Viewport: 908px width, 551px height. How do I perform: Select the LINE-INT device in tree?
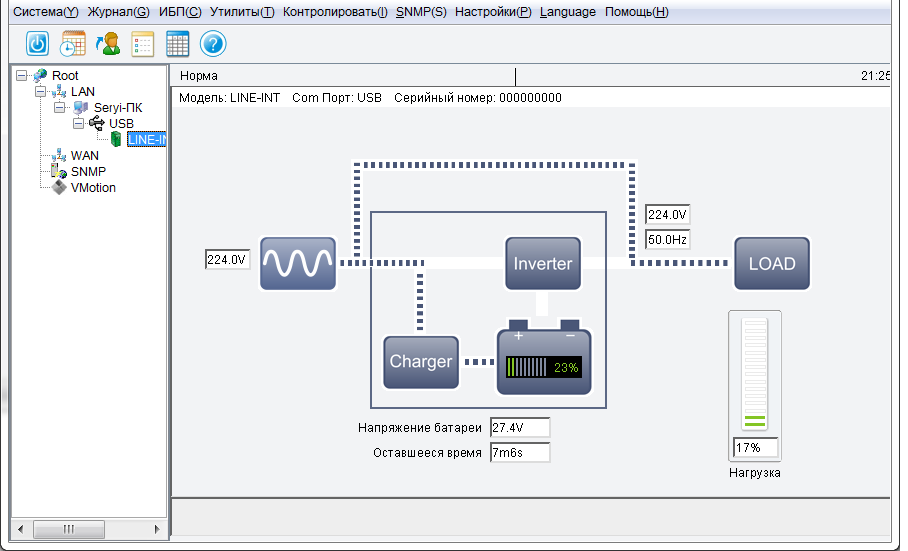147,139
